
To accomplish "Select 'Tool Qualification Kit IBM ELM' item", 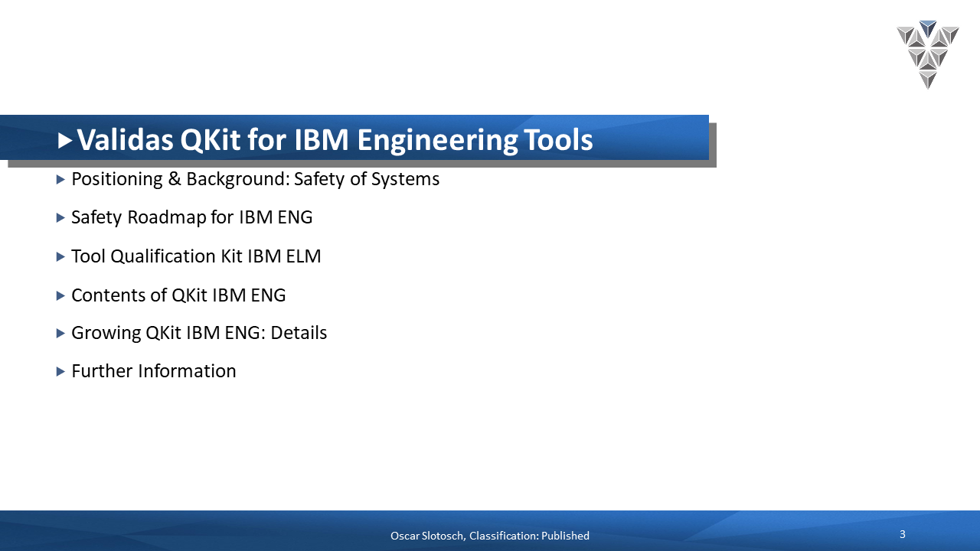I will [x=196, y=256].
